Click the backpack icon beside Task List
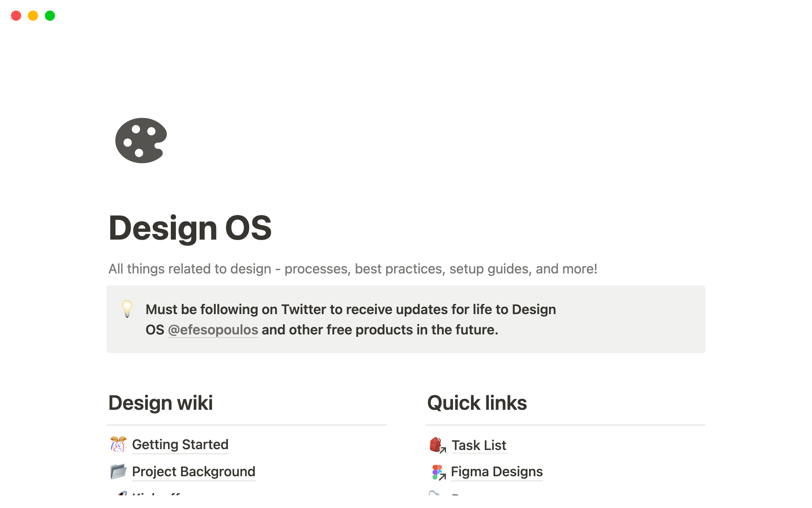 pyautogui.click(x=437, y=445)
